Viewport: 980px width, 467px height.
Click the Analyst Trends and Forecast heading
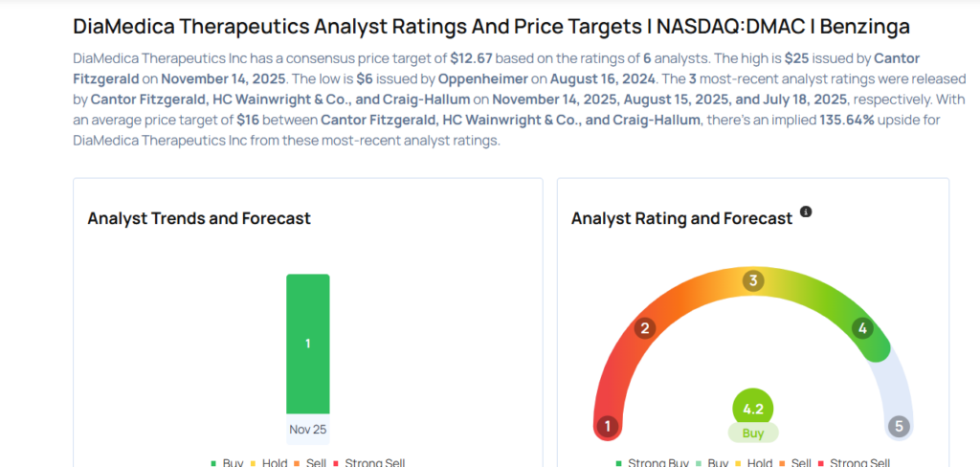[199, 218]
